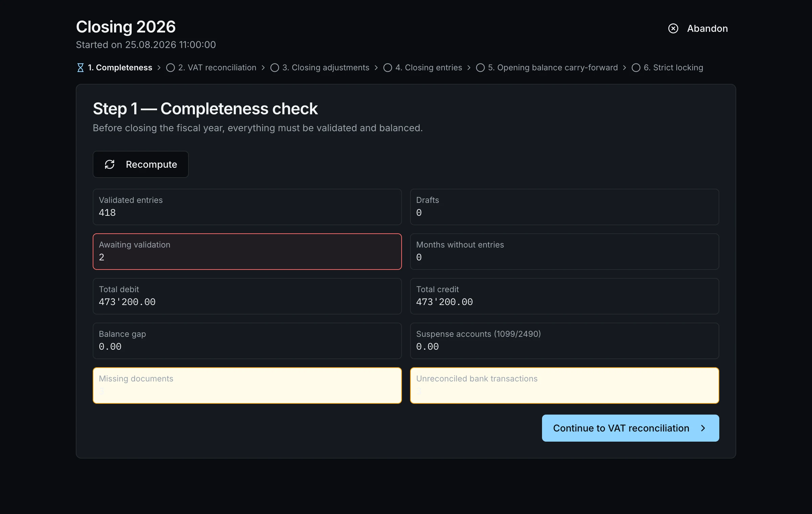Click the Total credit label
This screenshot has height=514, width=812.
(x=437, y=289)
